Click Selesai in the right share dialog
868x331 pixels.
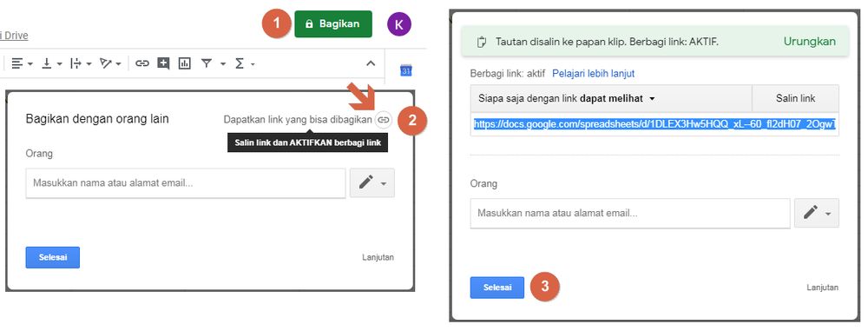[x=497, y=288]
